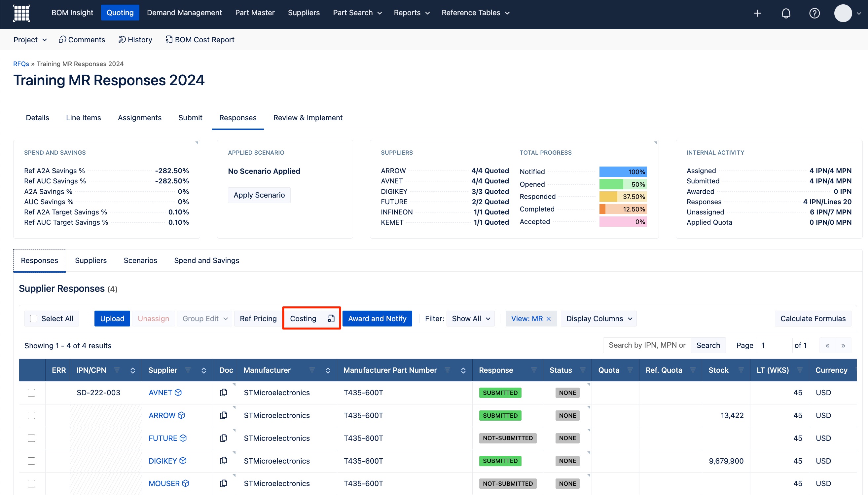868x495 pixels.
Task: Sort by the Supplier column arrows
Action: pyautogui.click(x=204, y=370)
